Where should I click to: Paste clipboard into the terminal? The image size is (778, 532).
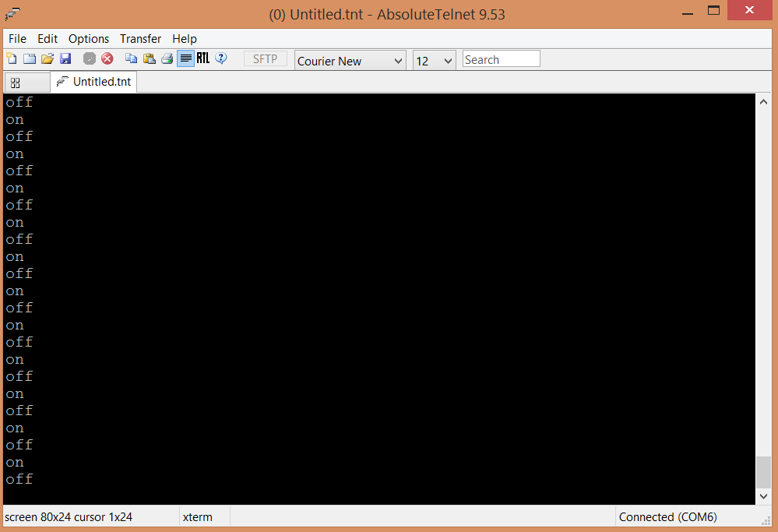point(149,58)
